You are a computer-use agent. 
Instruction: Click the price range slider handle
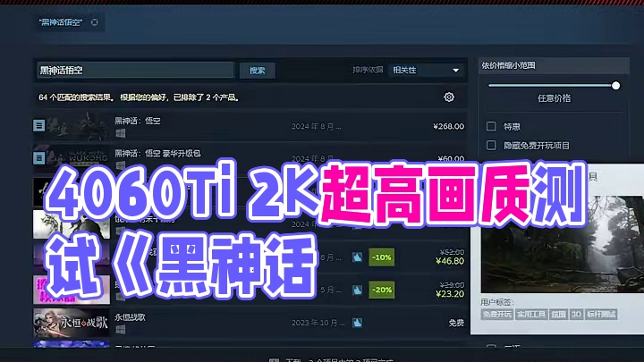pos(615,86)
